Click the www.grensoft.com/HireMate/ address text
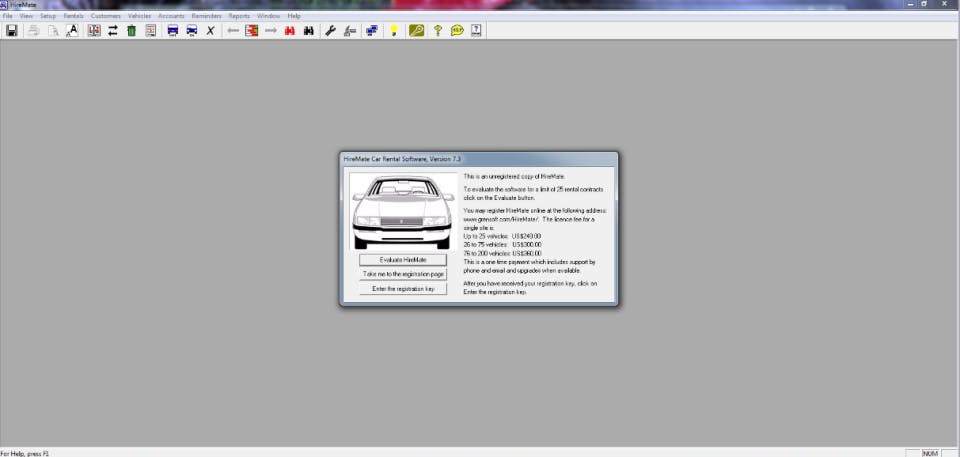Image resolution: width=960 pixels, height=457 pixels. coord(502,219)
